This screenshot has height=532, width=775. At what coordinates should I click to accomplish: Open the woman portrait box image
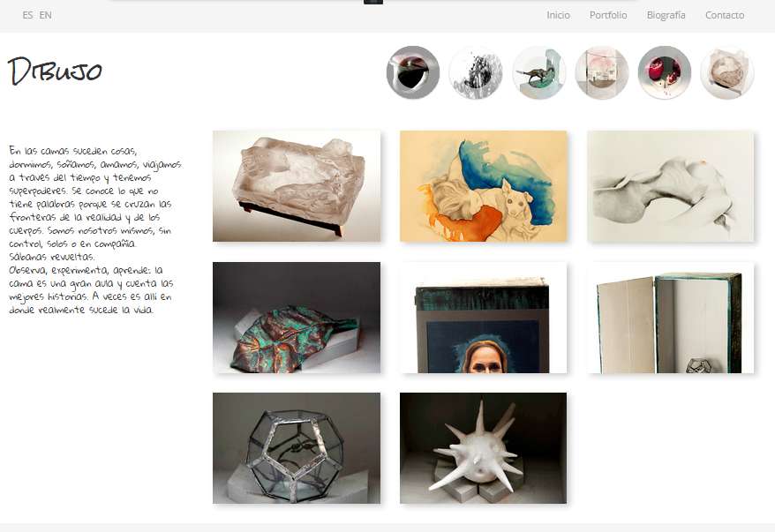point(484,317)
